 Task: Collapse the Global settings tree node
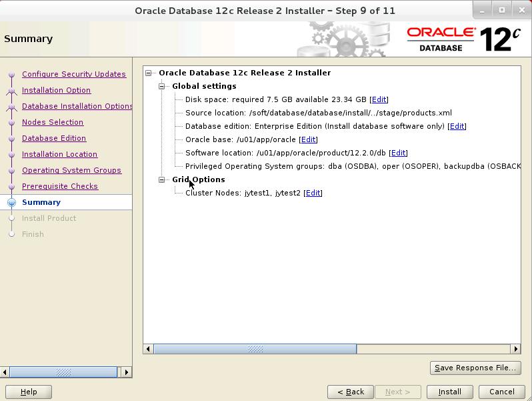tap(162, 86)
